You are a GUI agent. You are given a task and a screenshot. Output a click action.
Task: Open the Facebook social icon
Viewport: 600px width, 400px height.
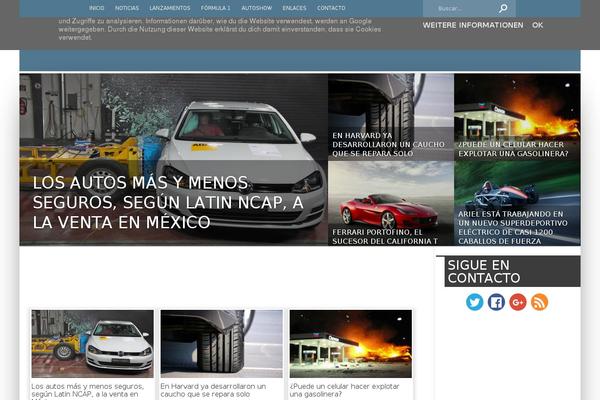(496, 302)
